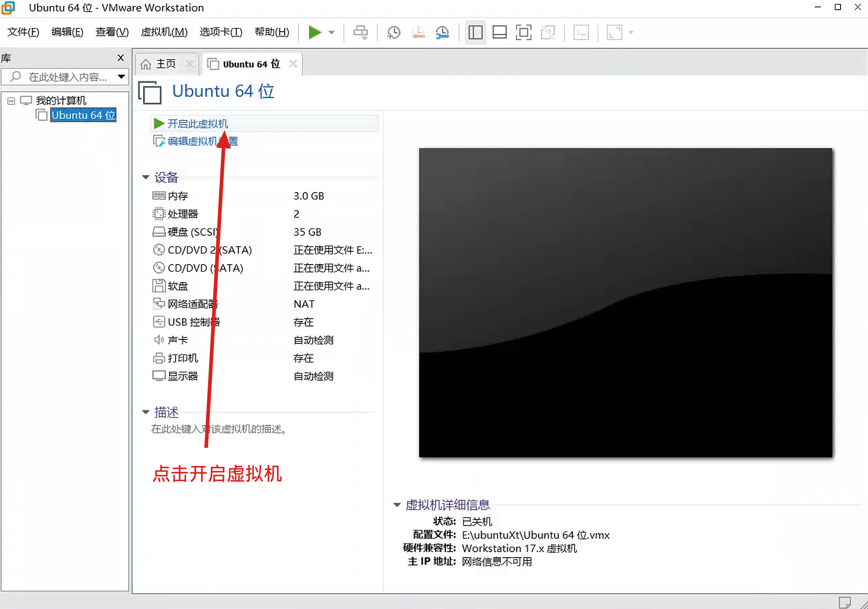Open the 选项卡(T) menu

pyautogui.click(x=221, y=32)
